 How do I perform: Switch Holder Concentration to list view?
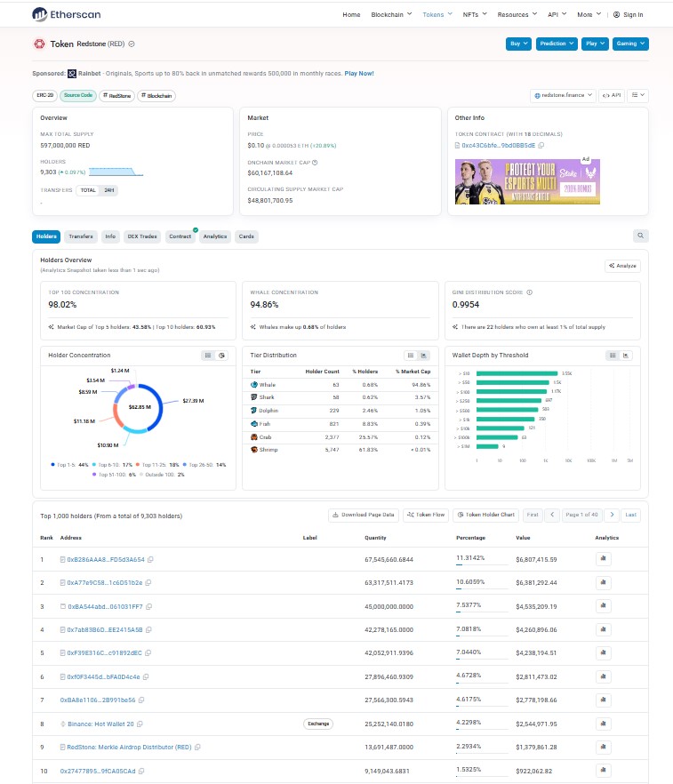pos(208,356)
